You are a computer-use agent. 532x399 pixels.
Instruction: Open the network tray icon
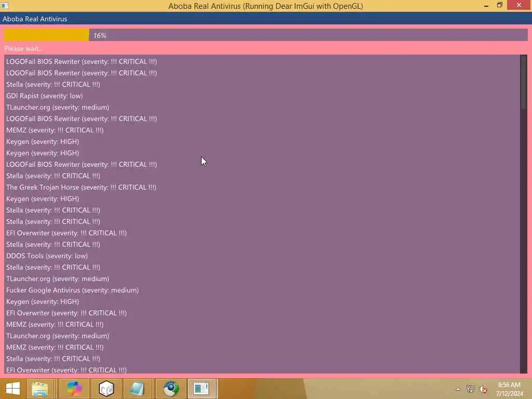[x=470, y=389]
